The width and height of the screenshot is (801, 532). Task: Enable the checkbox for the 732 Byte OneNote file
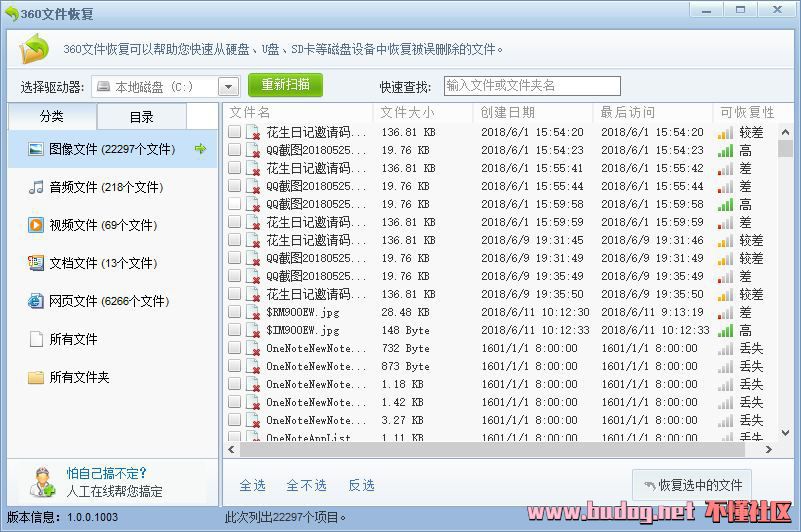pyautogui.click(x=234, y=348)
